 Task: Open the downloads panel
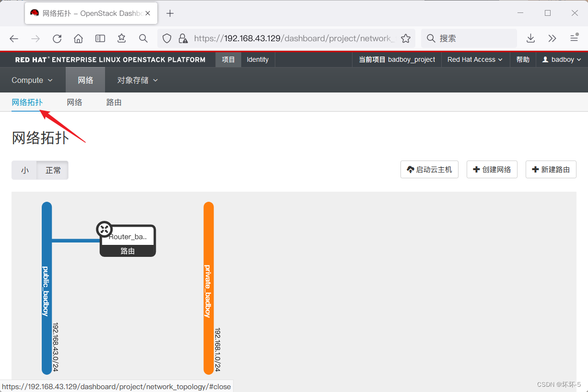point(531,39)
